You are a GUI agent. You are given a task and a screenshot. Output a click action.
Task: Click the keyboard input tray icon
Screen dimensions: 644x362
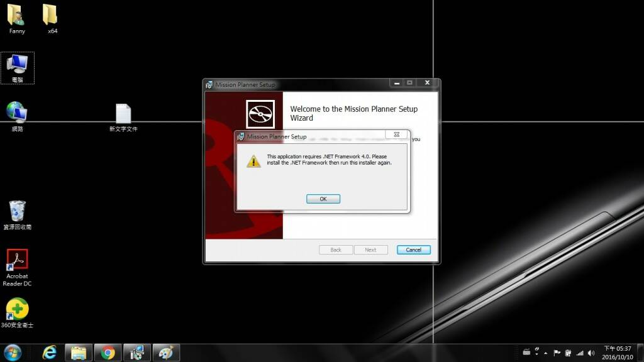click(x=526, y=352)
